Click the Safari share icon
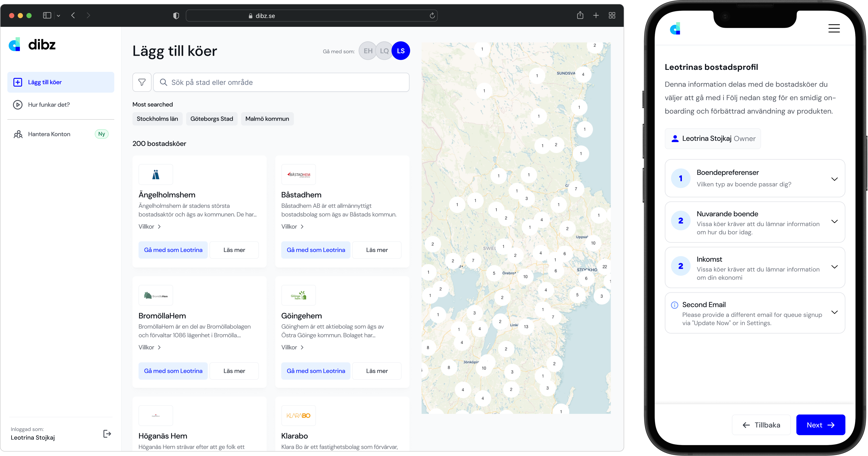This screenshot has width=868, height=456. click(580, 16)
